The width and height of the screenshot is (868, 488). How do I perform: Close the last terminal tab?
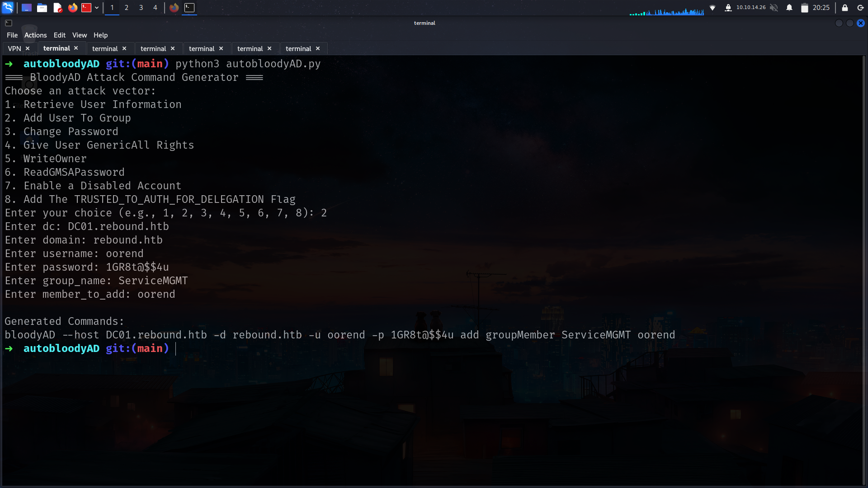pyautogui.click(x=318, y=48)
